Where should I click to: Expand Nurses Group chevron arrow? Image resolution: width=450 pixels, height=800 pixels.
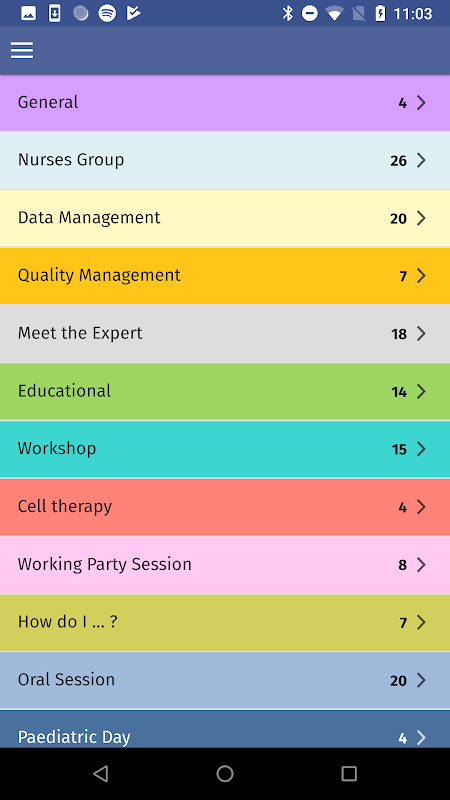[x=421, y=160]
